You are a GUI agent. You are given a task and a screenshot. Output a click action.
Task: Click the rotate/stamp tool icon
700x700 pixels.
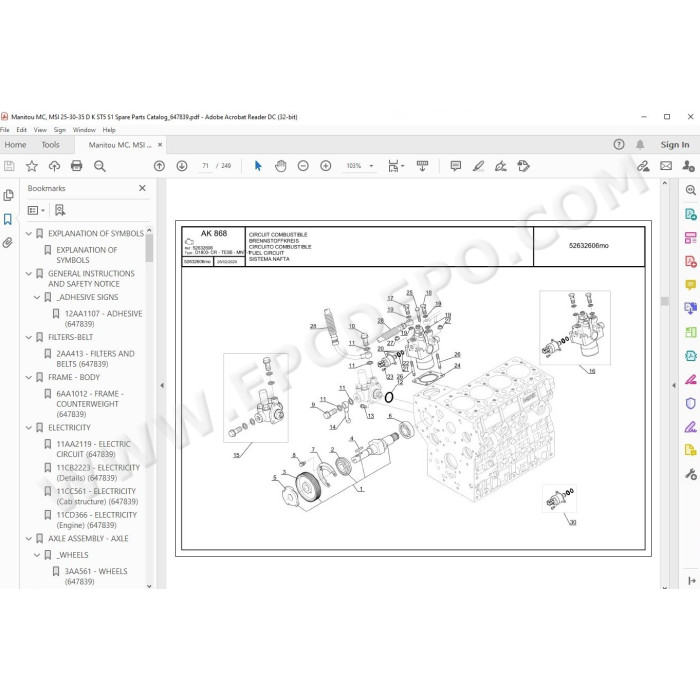(x=523, y=166)
